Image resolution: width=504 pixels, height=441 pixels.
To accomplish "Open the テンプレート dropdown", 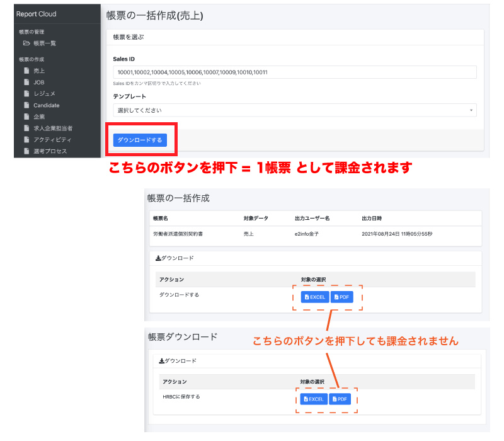I will [x=294, y=110].
